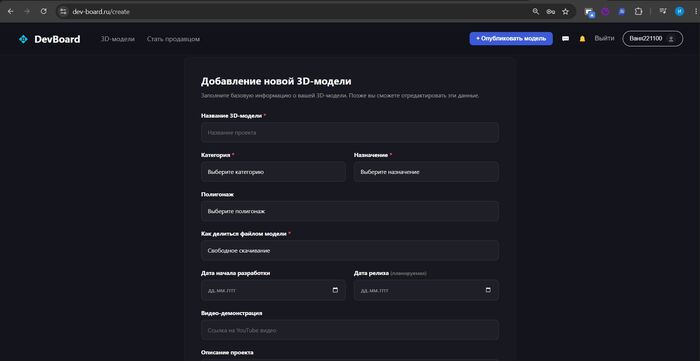The width and height of the screenshot is (700, 361).
Task: Open the Назначение dropdown
Action: point(426,172)
